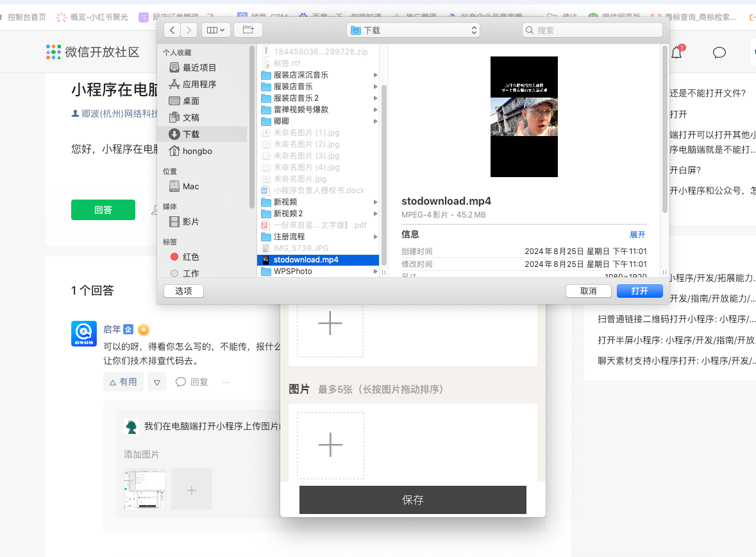Image resolution: width=756 pixels, height=557 pixels.
Task: Downvote the answer with triangle icon
Action: [x=156, y=382]
